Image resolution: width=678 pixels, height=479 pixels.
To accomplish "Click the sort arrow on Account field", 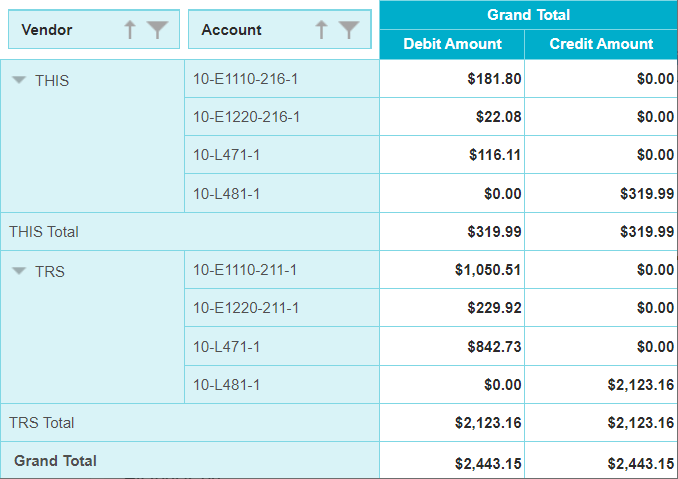I will [x=321, y=30].
